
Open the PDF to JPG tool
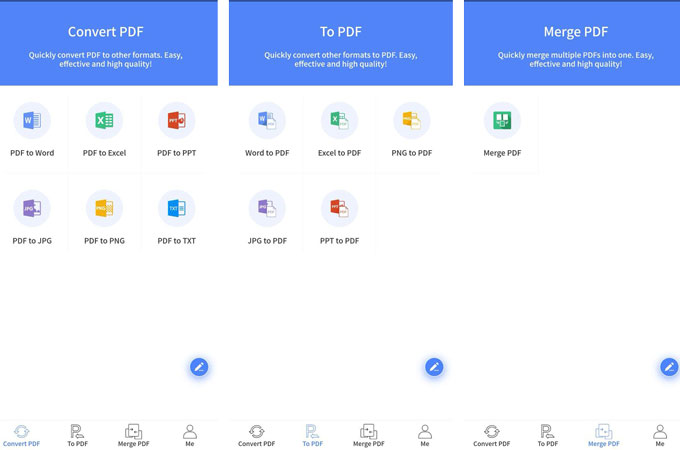32,209
